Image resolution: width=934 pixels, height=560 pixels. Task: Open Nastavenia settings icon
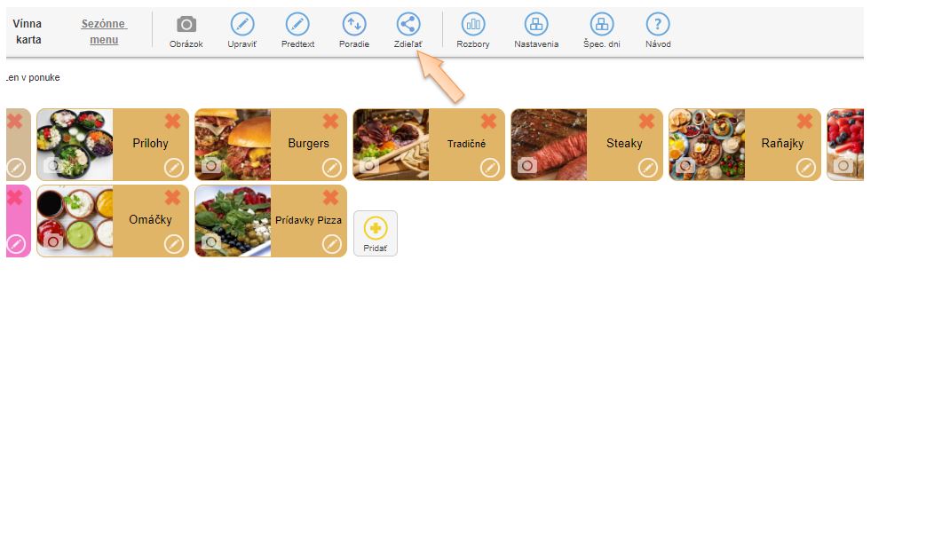(x=536, y=24)
